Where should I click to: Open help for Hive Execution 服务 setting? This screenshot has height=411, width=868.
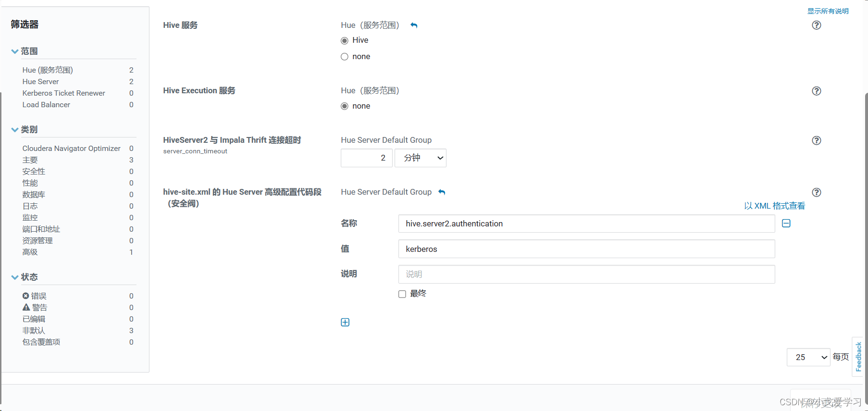[816, 91]
